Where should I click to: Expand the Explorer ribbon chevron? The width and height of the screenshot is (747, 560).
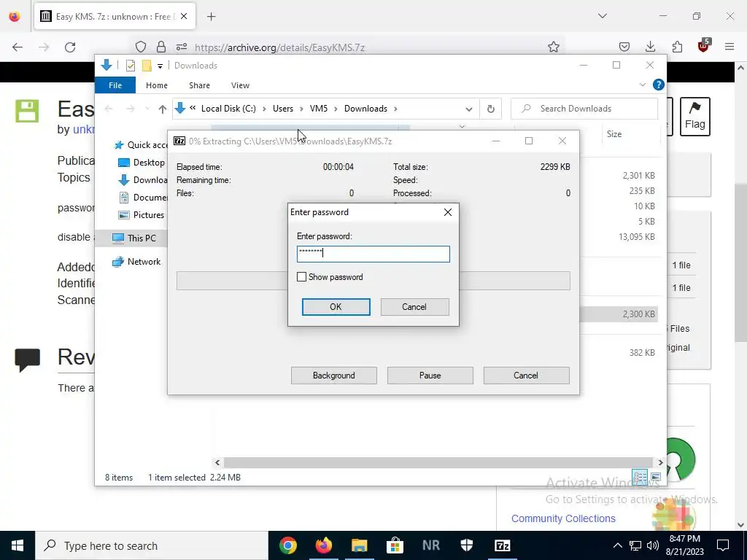[x=642, y=85]
